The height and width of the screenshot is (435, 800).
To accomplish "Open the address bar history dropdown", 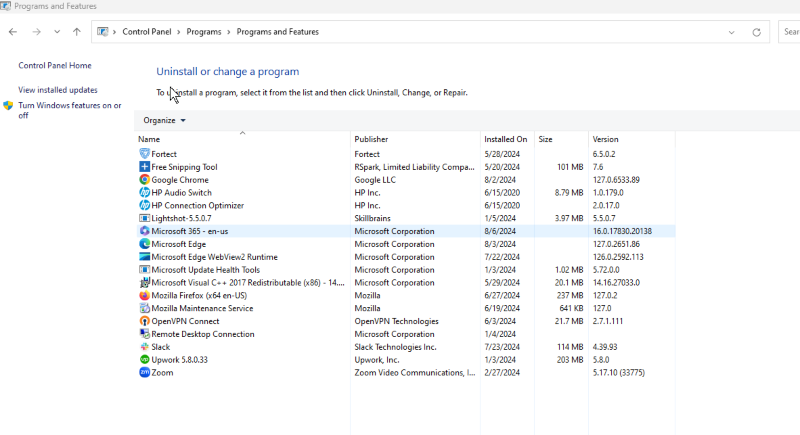I will pyautogui.click(x=732, y=32).
